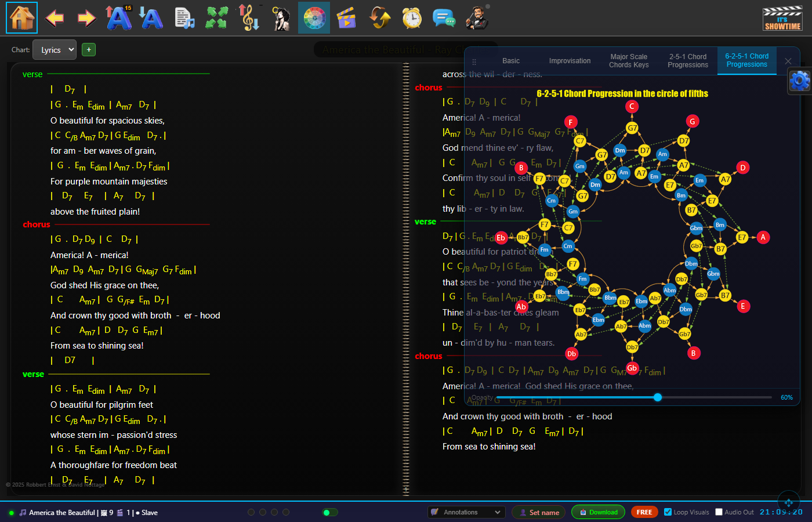The height and width of the screenshot is (522, 812).
Task: Decrease the font size with down-arrow A
Action: click(x=151, y=18)
